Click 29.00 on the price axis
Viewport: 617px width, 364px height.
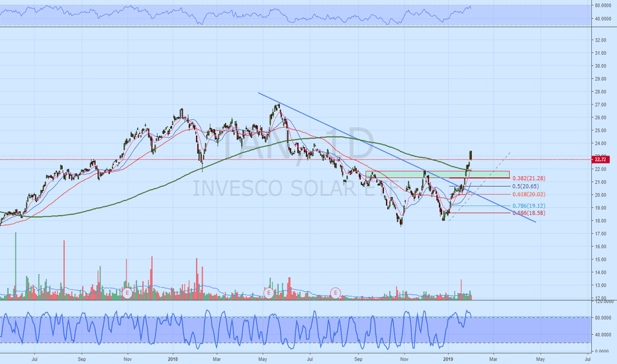[600, 79]
